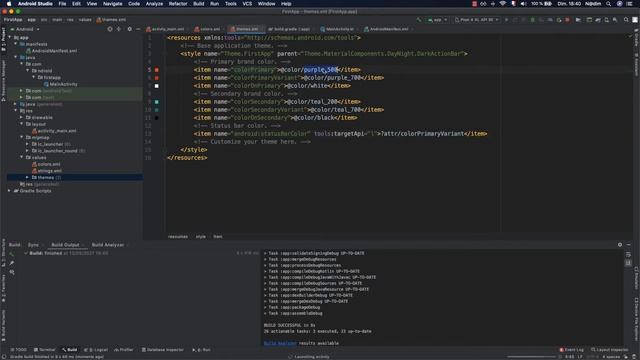
Task: Open strings.xml in project tree
Action: pyautogui.click(x=50, y=171)
